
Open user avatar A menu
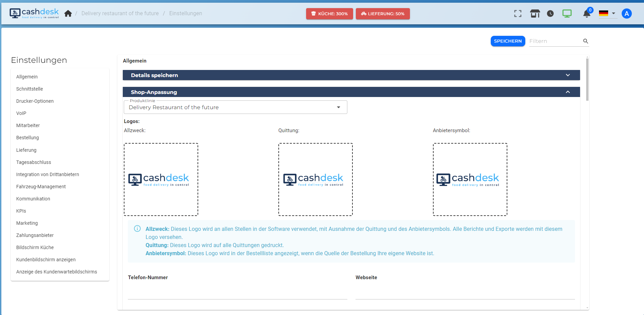[627, 14]
